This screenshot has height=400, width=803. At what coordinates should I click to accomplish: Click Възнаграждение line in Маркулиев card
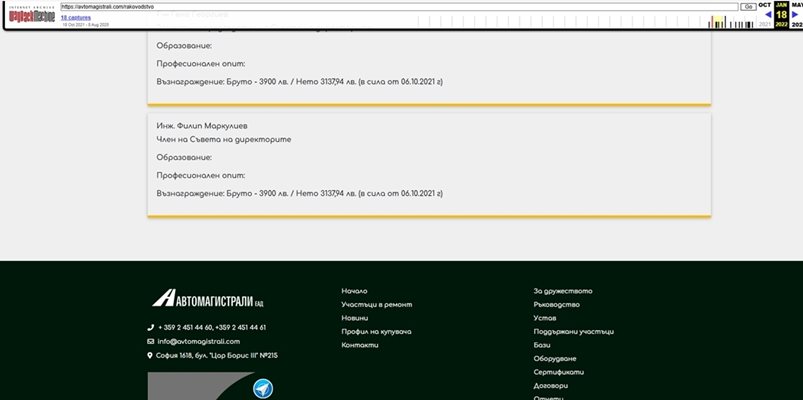pos(300,193)
